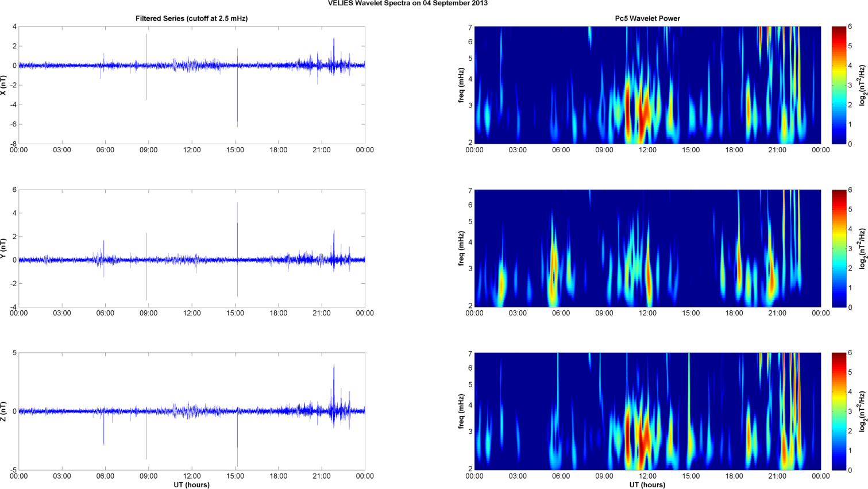Image resolution: width=868 pixels, height=489 pixels.
Task: Click the '-6' tick on the X series axis
Action: pyautogui.click(x=13, y=124)
